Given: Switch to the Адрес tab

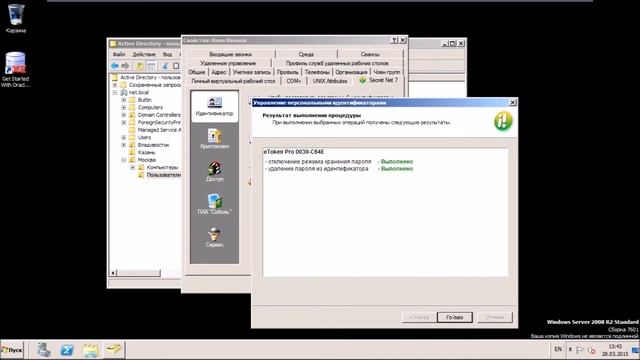Looking at the screenshot, I should pyautogui.click(x=219, y=72).
